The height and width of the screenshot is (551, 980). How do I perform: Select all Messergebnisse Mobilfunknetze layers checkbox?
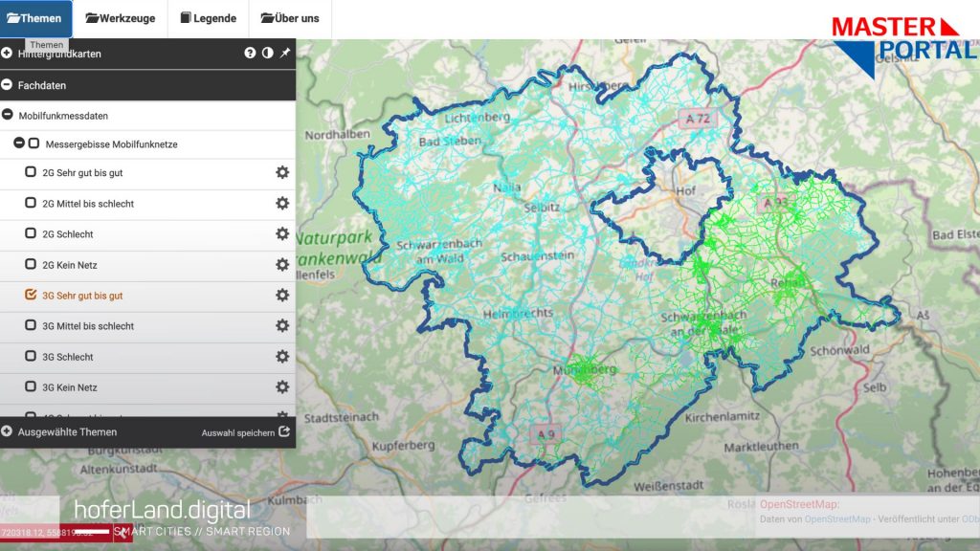click(x=34, y=143)
